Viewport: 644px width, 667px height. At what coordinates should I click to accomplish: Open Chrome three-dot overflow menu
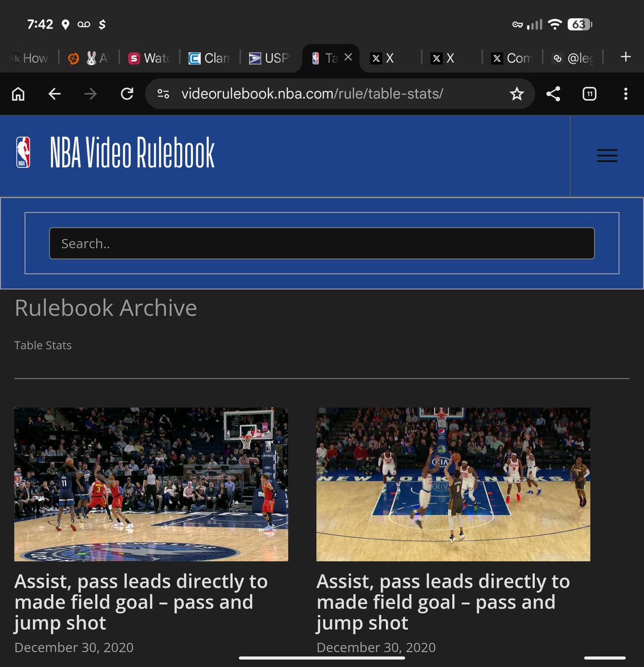click(626, 94)
